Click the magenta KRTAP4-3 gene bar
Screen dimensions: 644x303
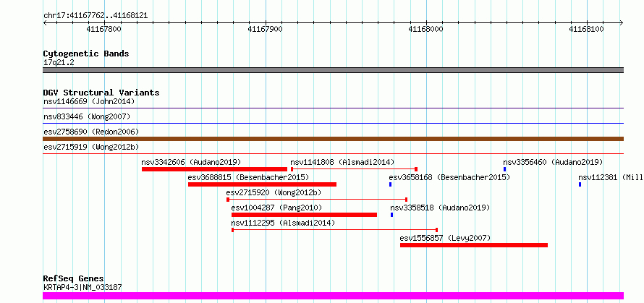pyautogui.click(x=333, y=296)
